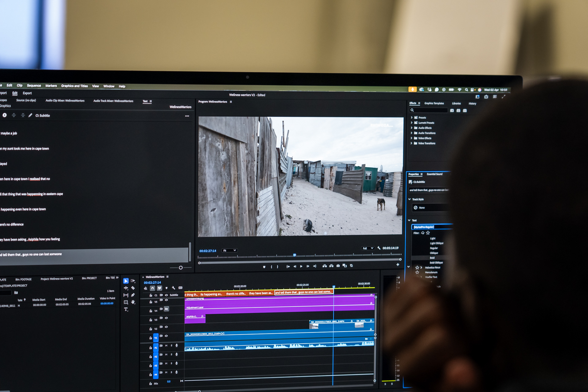Switch to the Essential Sound tab
The image size is (588, 392).
pos(435,174)
